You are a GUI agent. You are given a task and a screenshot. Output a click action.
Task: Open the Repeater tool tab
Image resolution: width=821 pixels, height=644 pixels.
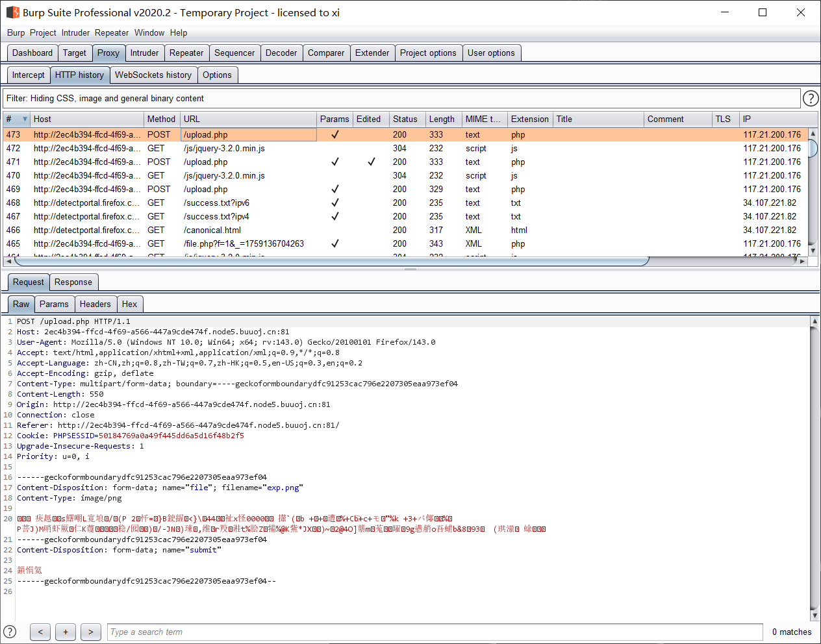point(186,53)
